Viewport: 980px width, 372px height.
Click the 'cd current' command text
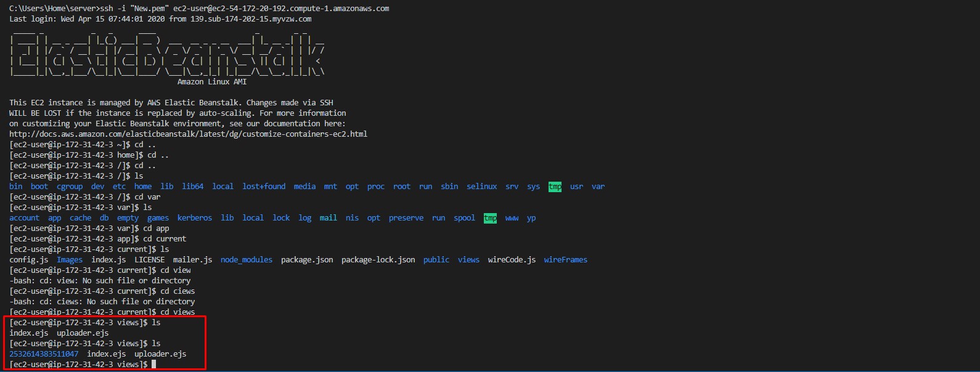[165, 239]
